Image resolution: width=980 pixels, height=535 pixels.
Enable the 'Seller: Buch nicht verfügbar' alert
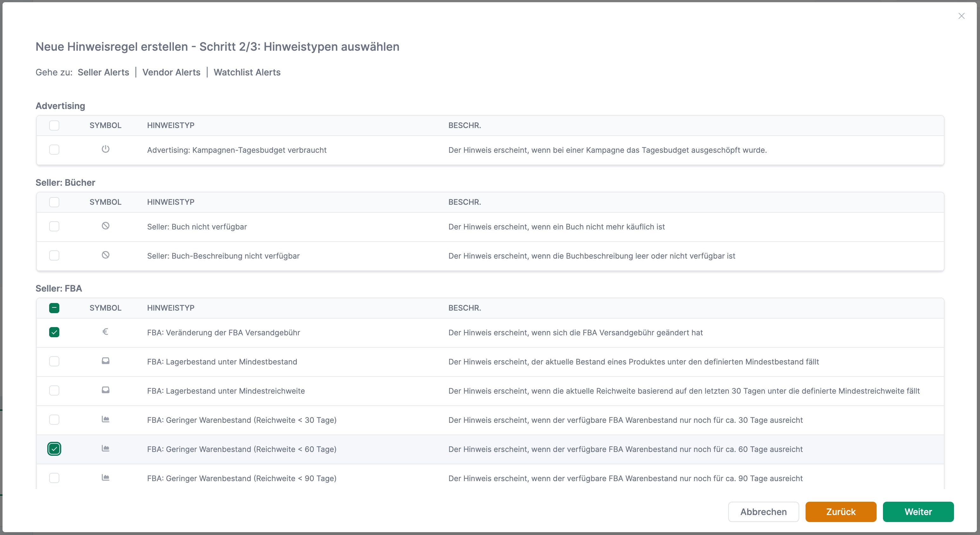coord(55,226)
